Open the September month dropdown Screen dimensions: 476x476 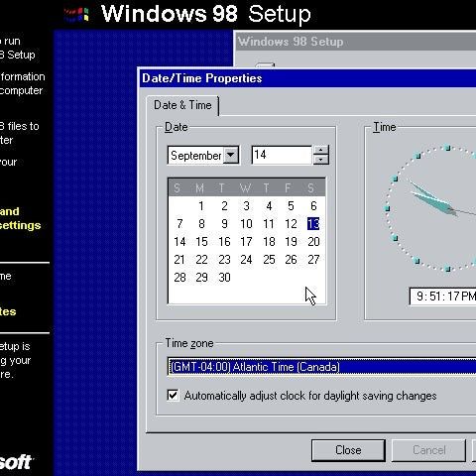coord(231,155)
